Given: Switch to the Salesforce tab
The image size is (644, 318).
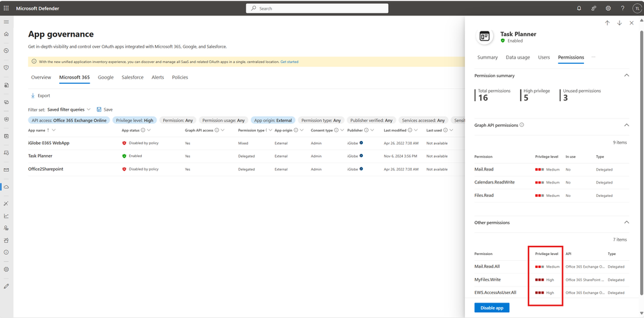Looking at the screenshot, I should 133,77.
